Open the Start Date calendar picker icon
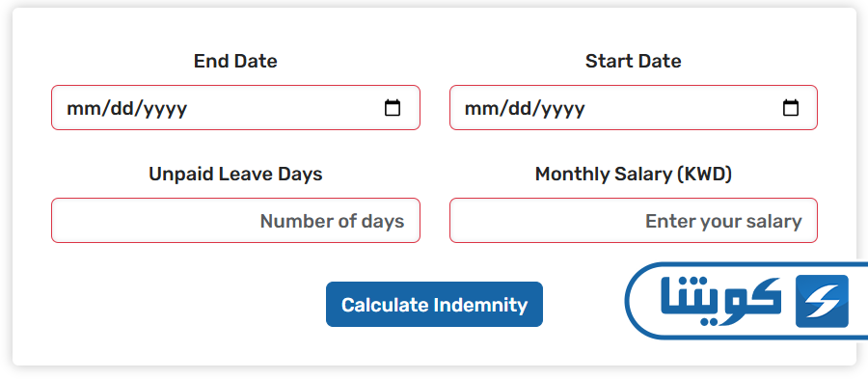Screen dimensions: 868x379 pos(791,108)
